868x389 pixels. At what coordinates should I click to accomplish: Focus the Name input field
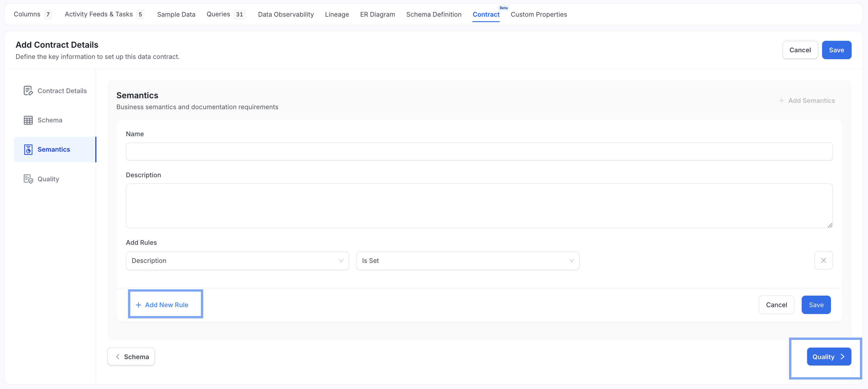pyautogui.click(x=479, y=151)
